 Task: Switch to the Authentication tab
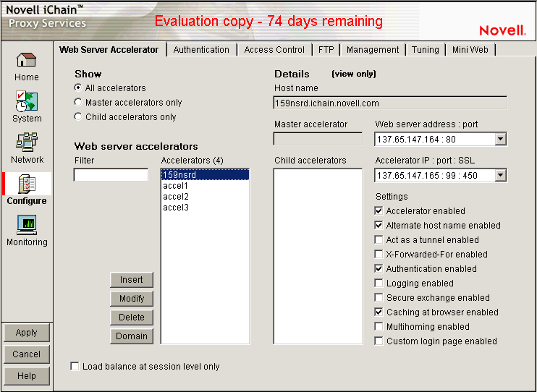click(201, 50)
